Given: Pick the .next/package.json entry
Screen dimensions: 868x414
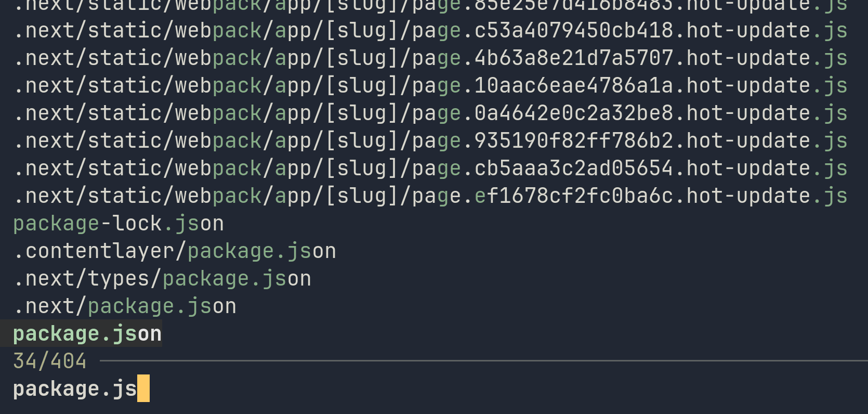Looking at the screenshot, I should pyautogui.click(x=125, y=306).
